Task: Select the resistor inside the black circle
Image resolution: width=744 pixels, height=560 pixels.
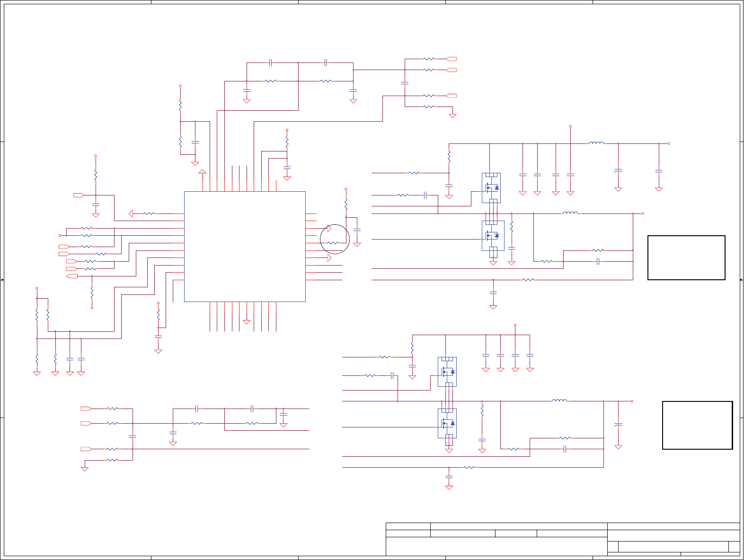Action: tap(333, 243)
